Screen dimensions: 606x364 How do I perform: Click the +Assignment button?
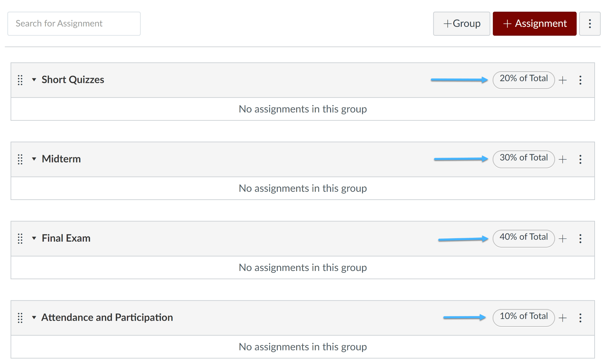coord(534,23)
